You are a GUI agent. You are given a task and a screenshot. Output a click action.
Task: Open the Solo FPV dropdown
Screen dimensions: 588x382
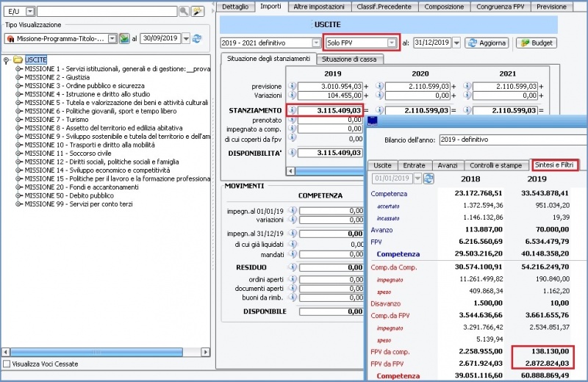(x=392, y=43)
